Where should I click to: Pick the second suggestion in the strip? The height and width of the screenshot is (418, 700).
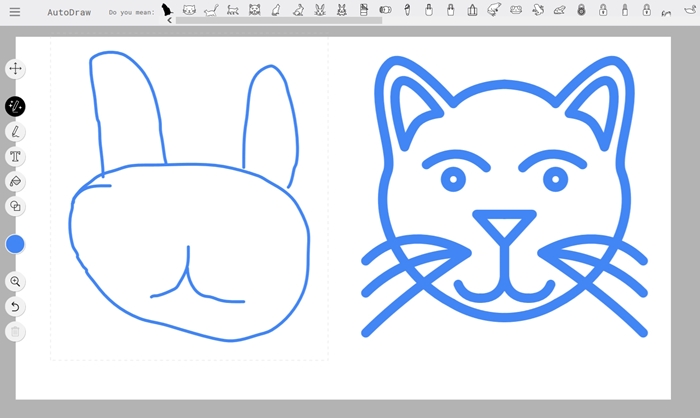click(x=188, y=10)
